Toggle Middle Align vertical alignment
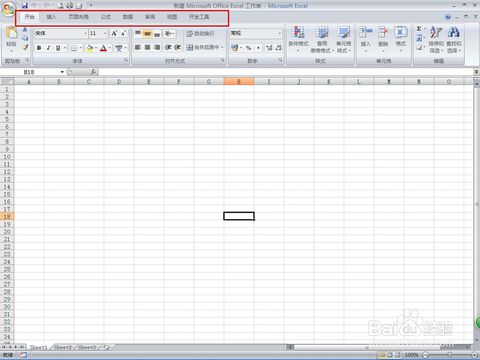480x360 pixels. pyautogui.click(x=147, y=33)
